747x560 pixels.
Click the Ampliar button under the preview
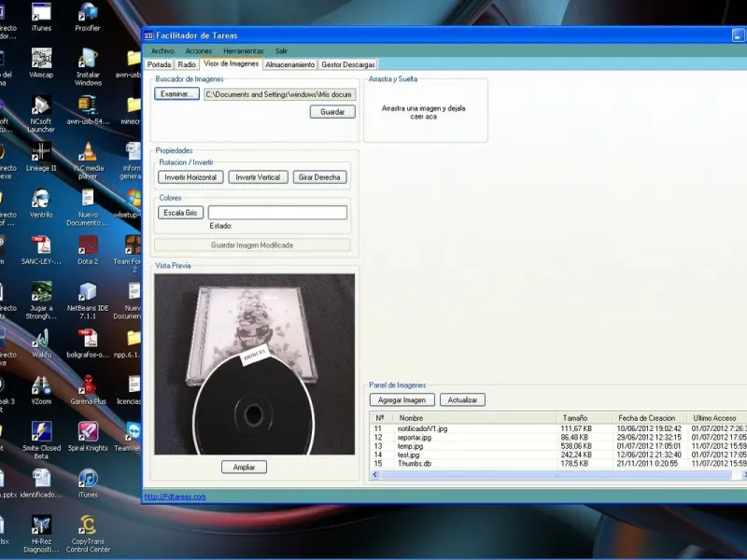[x=245, y=467]
